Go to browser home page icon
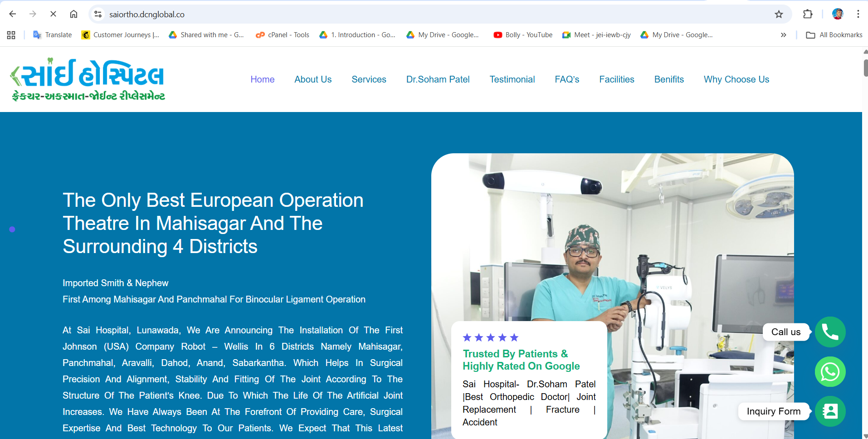 (73, 14)
